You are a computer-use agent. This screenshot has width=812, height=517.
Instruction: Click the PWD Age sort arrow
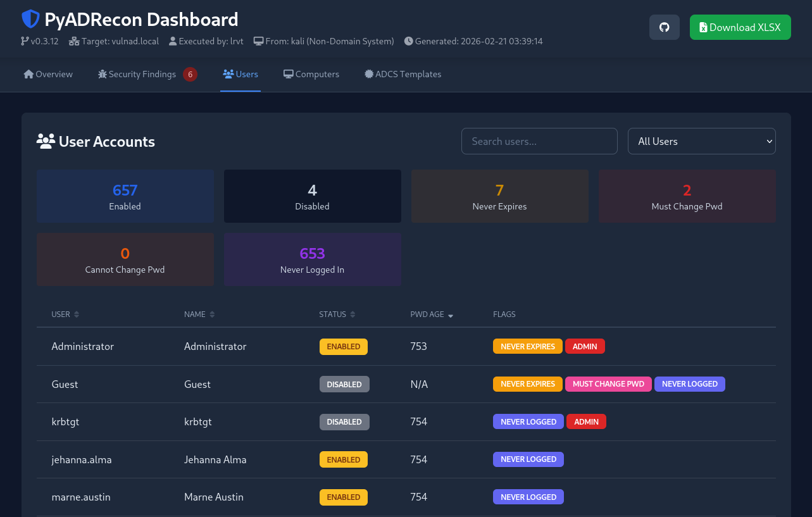[x=451, y=315]
